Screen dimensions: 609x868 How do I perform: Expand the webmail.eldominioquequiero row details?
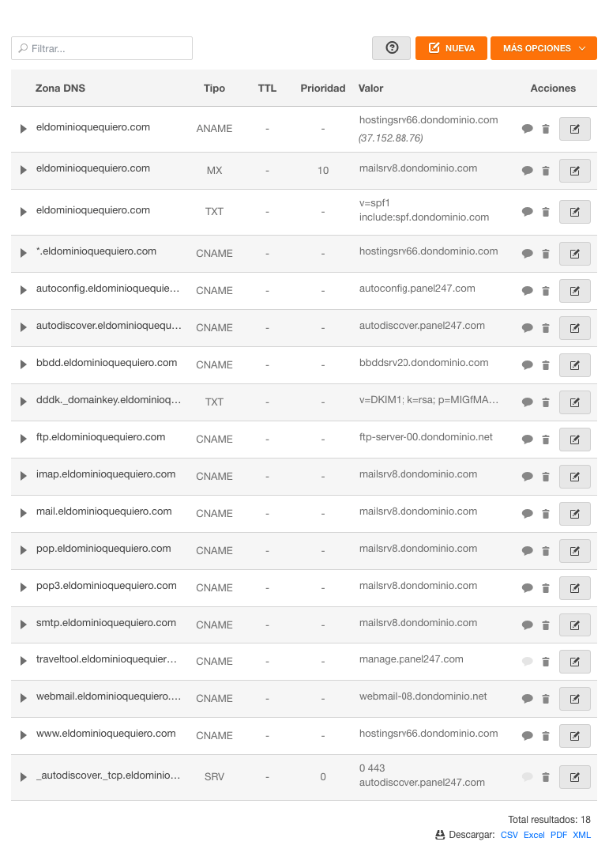[x=23, y=698]
